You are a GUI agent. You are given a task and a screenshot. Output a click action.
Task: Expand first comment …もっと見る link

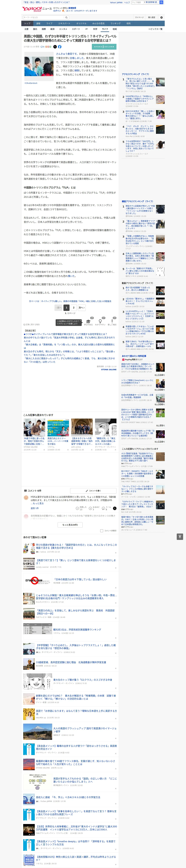[x=38, y=503]
